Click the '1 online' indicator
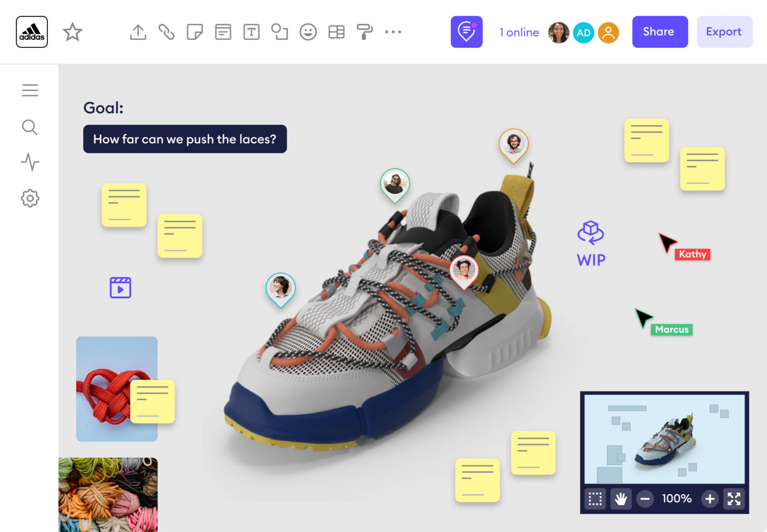Viewport: 767px width, 532px height. click(x=519, y=32)
